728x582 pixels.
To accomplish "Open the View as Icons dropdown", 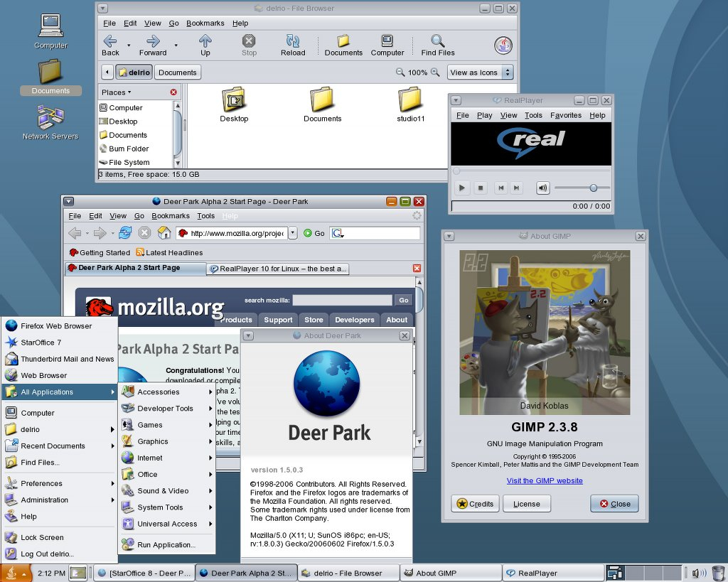I will 479,72.
